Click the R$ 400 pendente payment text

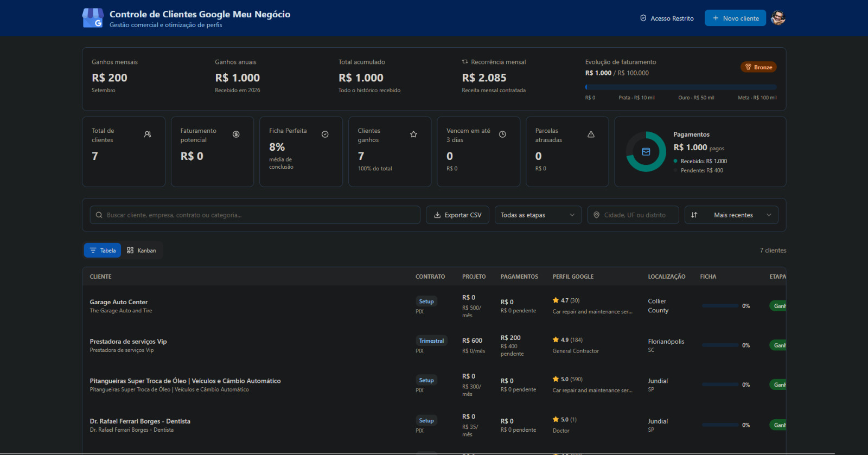(512, 350)
